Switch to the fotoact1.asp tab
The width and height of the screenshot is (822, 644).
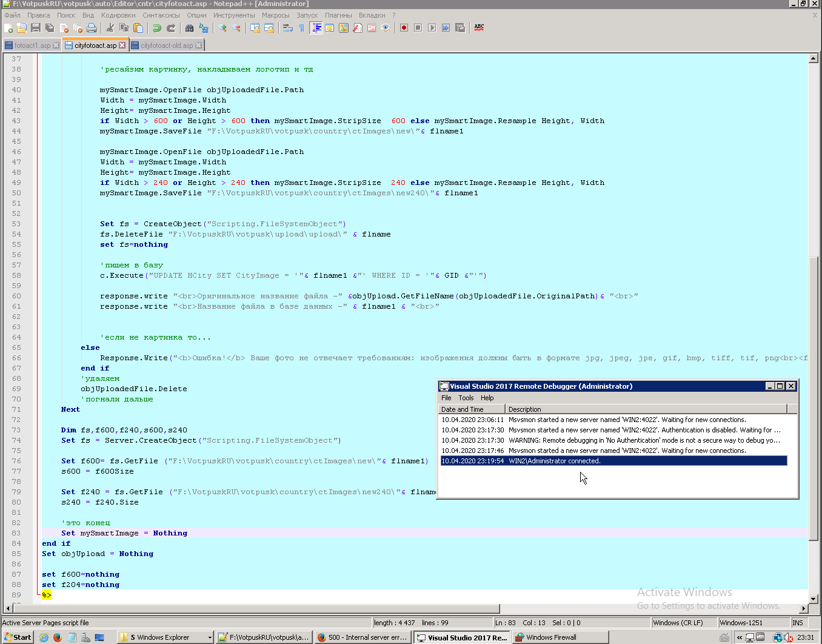click(x=32, y=45)
